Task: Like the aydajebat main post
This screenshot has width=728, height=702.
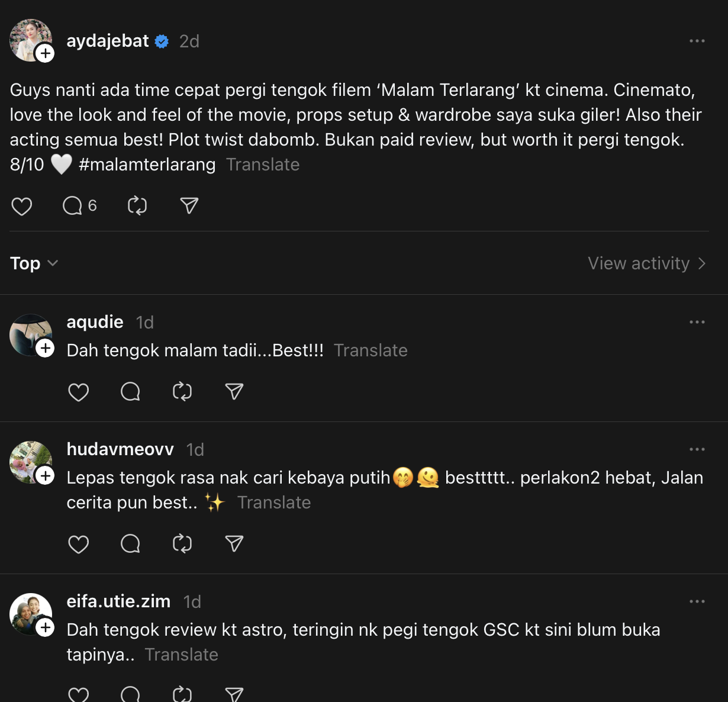Action: tap(22, 206)
